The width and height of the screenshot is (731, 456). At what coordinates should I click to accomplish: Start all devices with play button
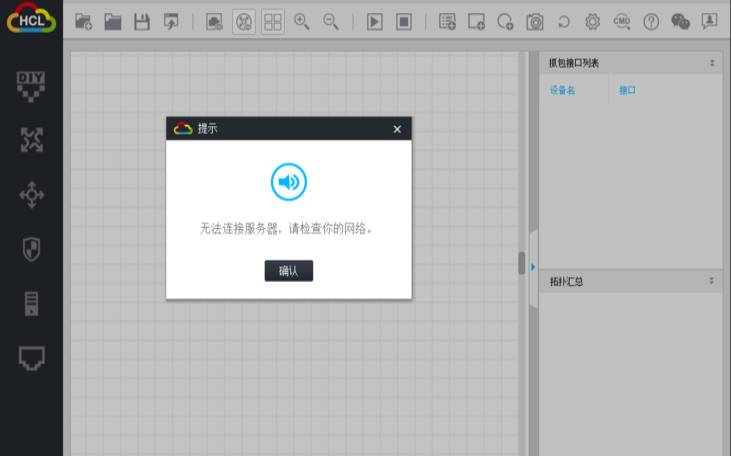point(374,21)
